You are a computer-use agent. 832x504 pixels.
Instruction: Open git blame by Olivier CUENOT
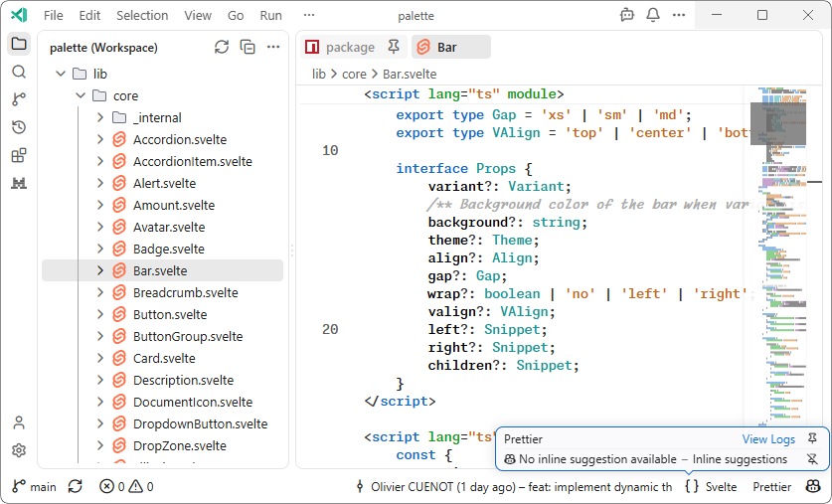(515, 486)
